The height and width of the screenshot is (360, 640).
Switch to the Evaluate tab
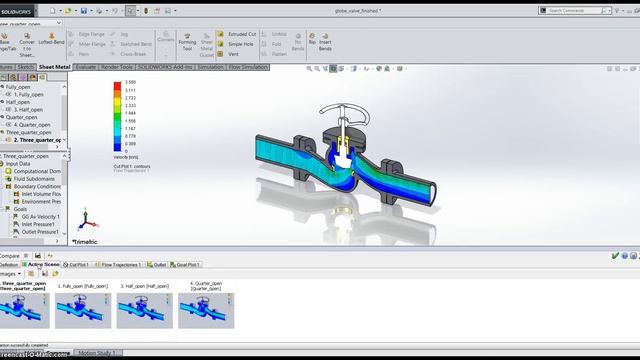[x=86, y=67]
